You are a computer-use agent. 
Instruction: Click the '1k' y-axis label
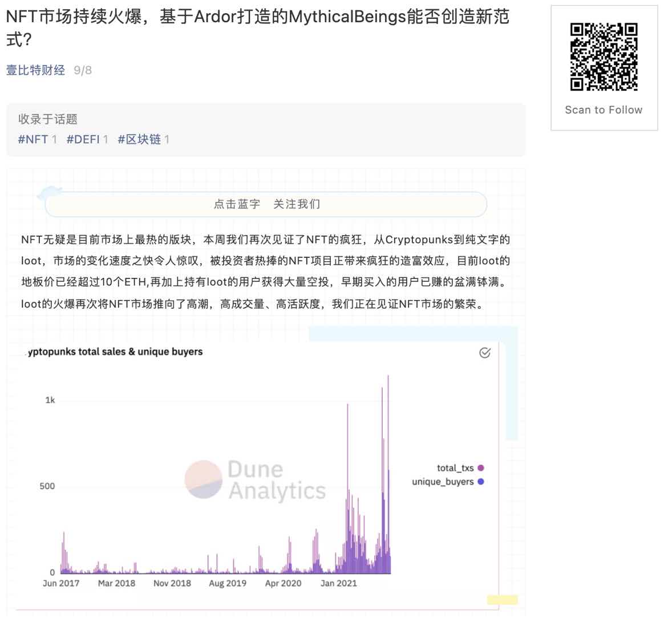[50, 400]
